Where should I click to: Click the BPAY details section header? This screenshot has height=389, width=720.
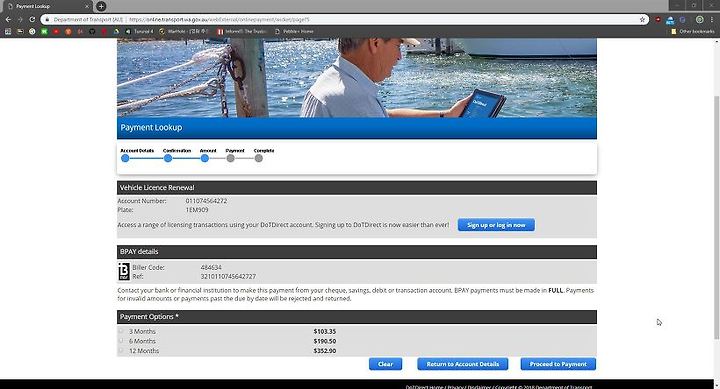[x=357, y=252]
